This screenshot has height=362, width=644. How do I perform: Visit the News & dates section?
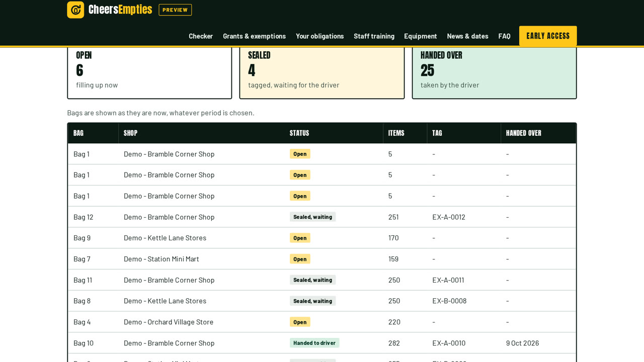[467, 36]
